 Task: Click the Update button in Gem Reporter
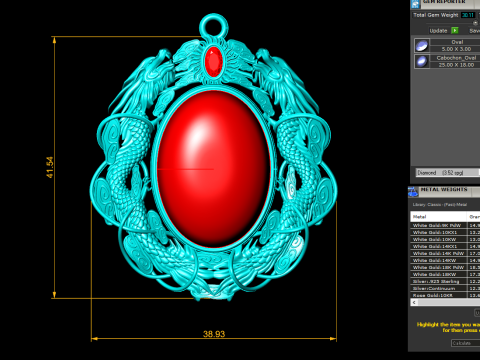pos(438,31)
